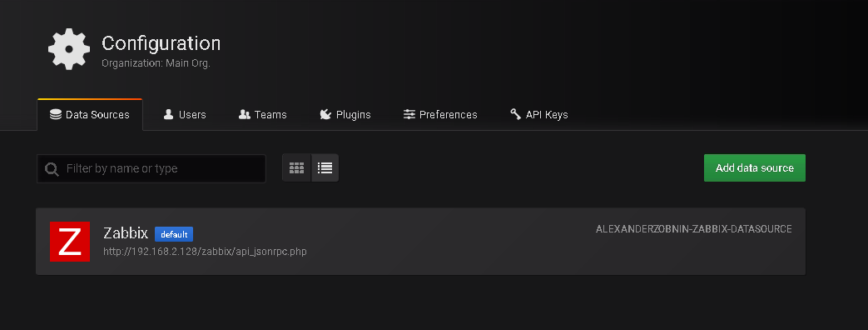
Task: Focus the Filter by name or type field
Action: pyautogui.click(x=151, y=168)
